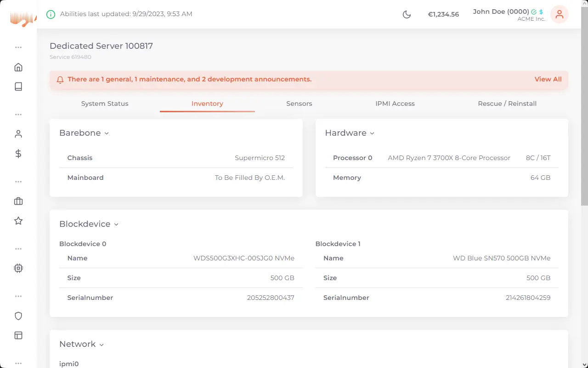Viewport: 588px width, 368px height.
Task: Switch to the System Status tab
Action: (105, 103)
